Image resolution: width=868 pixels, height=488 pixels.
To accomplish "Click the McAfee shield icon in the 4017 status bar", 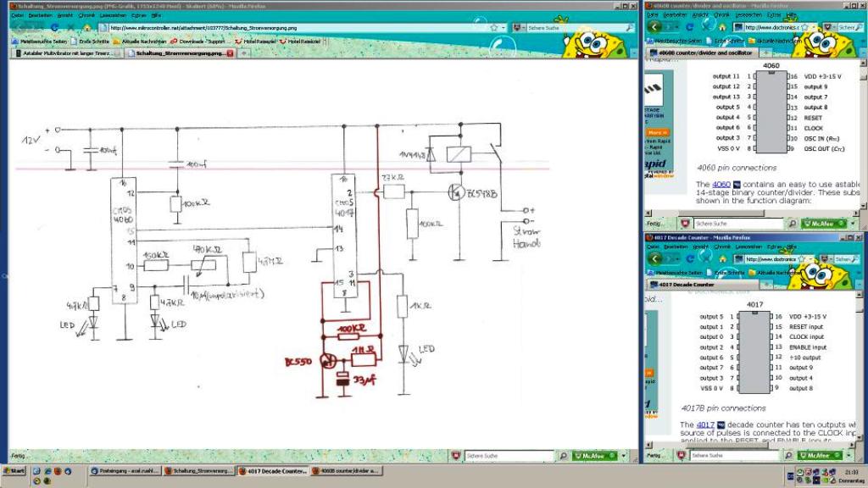I will (x=681, y=455).
